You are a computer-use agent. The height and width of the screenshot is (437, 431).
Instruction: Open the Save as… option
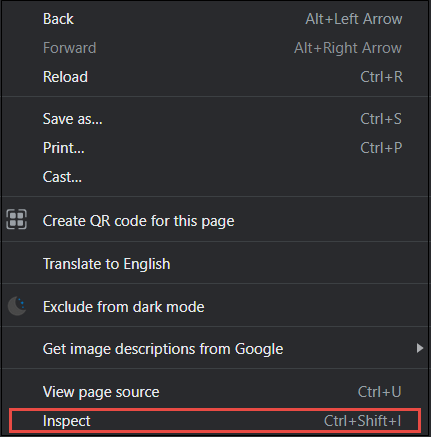tap(215, 119)
